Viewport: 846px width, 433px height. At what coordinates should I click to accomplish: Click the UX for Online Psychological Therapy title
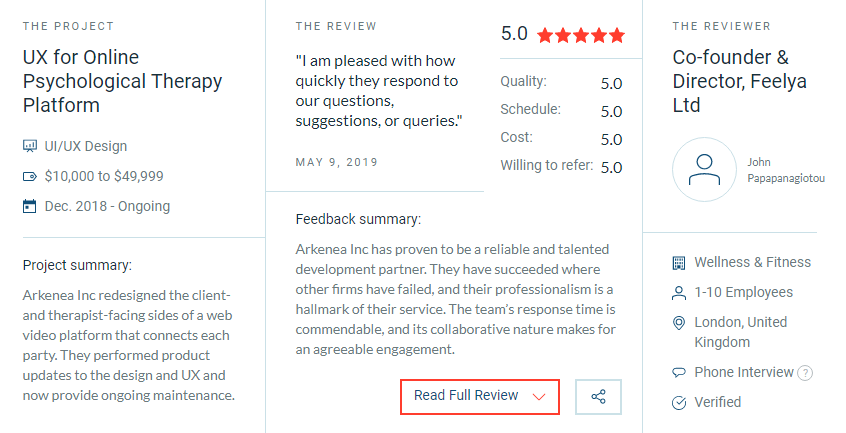pyautogui.click(x=122, y=81)
